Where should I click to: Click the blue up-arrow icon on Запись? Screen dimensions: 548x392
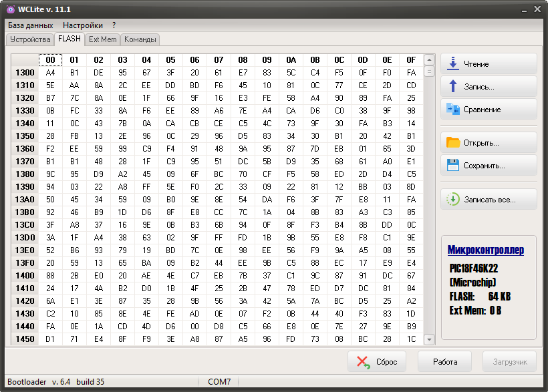[x=452, y=87]
